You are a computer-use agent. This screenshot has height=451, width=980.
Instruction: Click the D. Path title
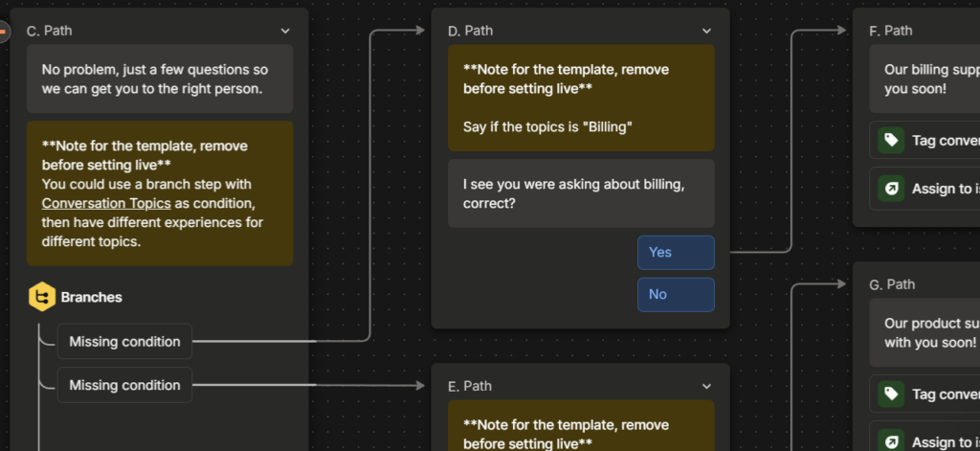[x=471, y=31]
